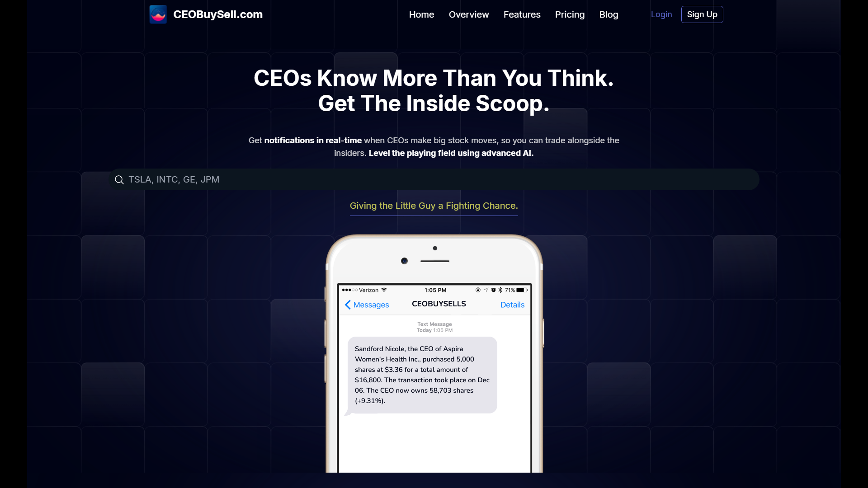Viewport: 868px width, 488px height.
Task: Select the Pricing navigation tab
Action: click(570, 14)
